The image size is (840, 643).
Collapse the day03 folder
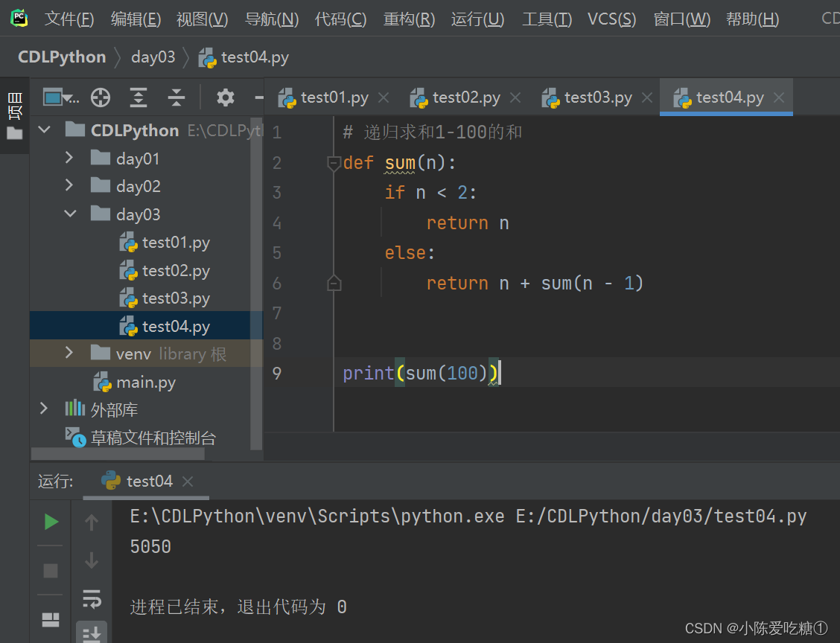click(70, 214)
